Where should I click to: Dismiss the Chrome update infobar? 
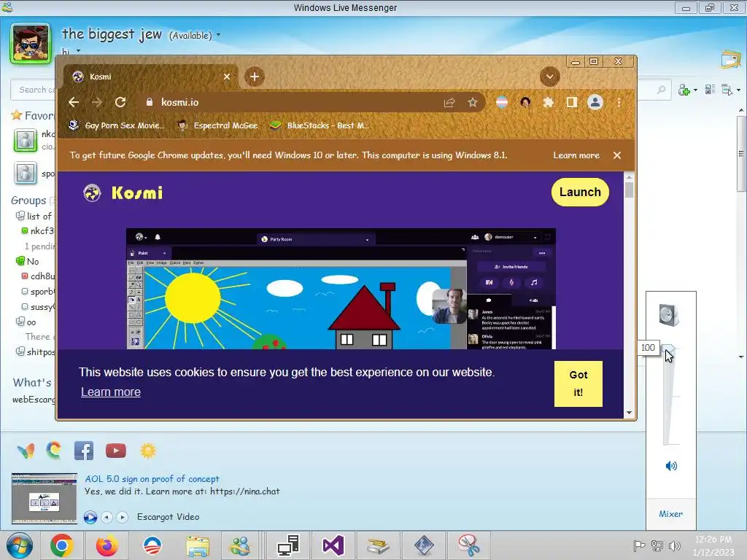pyautogui.click(x=617, y=155)
